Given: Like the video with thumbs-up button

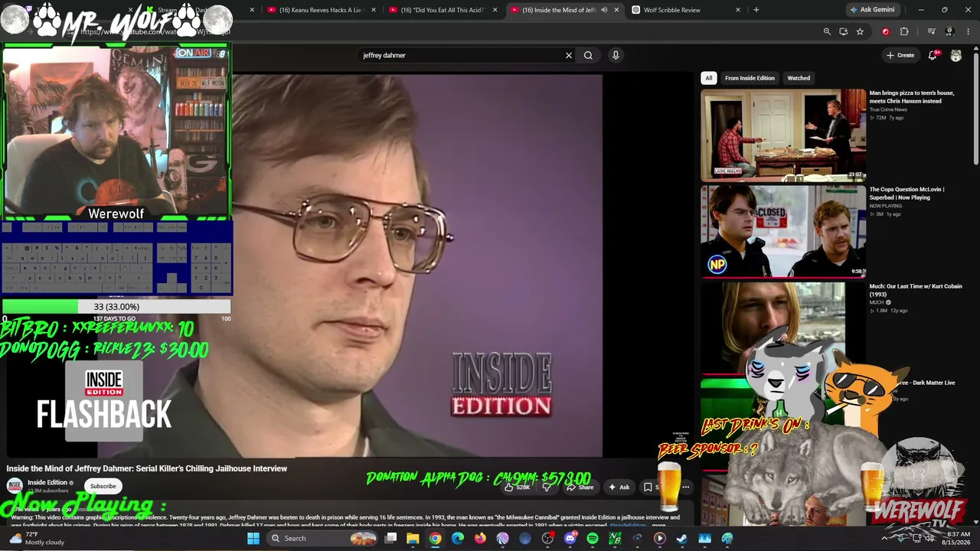Looking at the screenshot, I should (518, 487).
